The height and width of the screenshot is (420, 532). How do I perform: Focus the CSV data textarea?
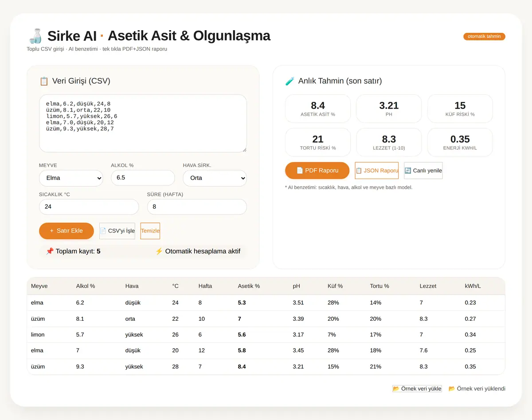pyautogui.click(x=143, y=124)
